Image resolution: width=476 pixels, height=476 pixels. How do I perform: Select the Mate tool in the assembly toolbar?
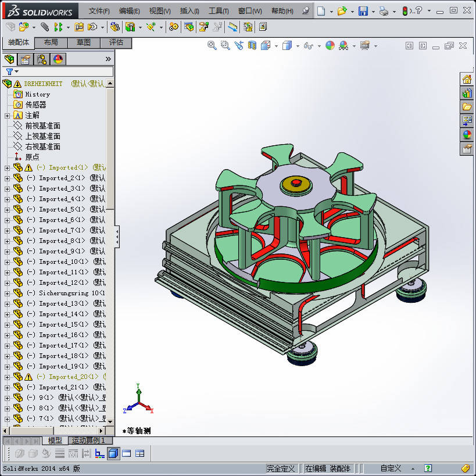click(44, 26)
